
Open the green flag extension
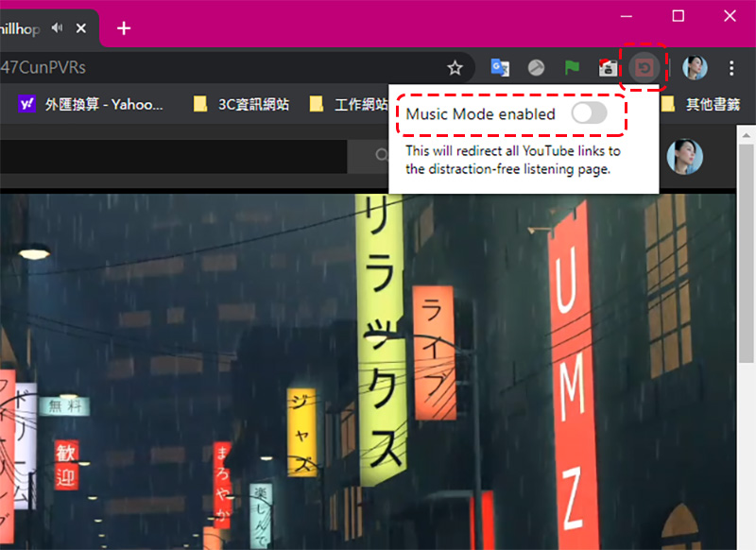point(572,68)
